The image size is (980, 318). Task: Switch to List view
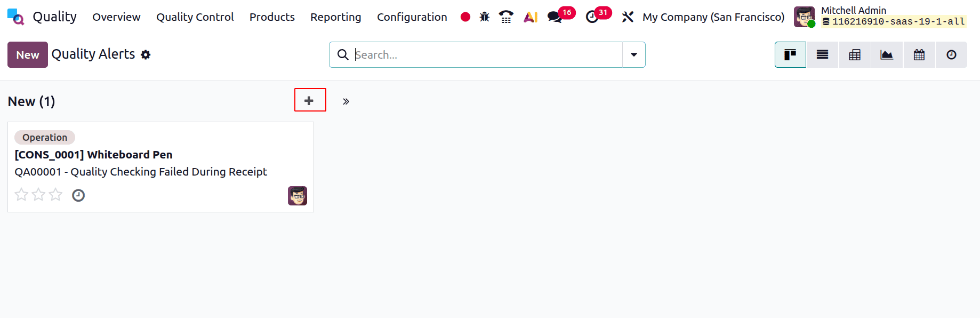point(823,54)
